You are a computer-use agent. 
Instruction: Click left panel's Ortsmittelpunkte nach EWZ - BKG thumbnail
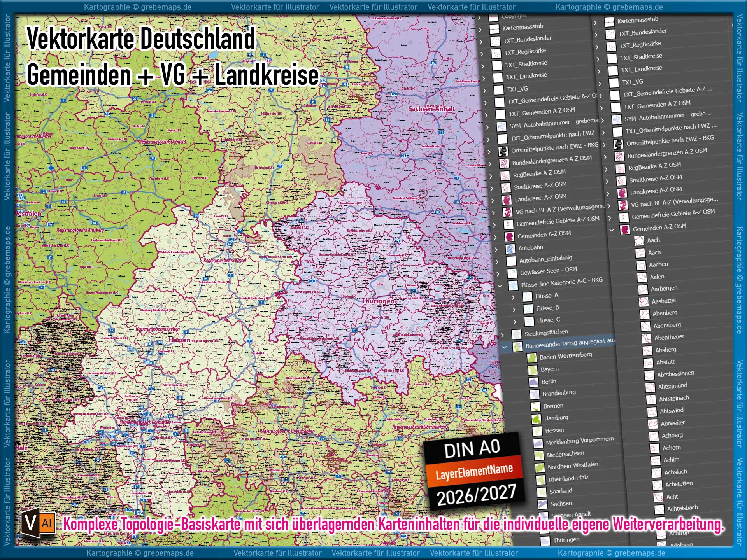503,151
